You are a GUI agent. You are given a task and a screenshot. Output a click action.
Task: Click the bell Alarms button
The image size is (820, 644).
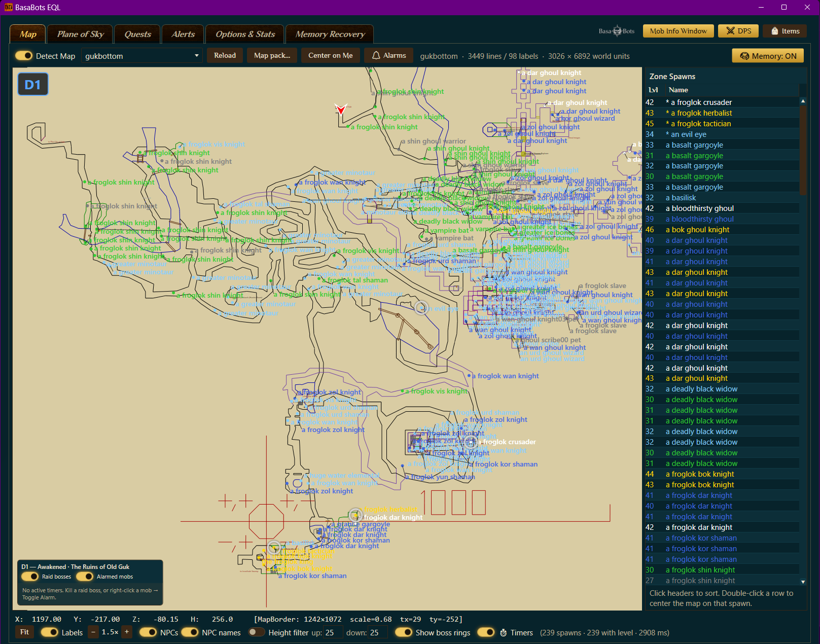[389, 55]
